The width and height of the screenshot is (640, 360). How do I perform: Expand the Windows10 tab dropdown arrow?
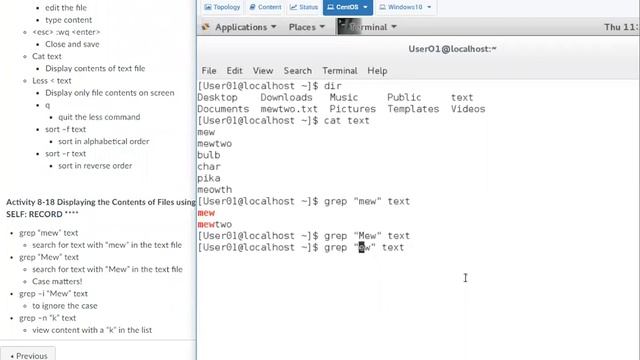(x=429, y=7)
